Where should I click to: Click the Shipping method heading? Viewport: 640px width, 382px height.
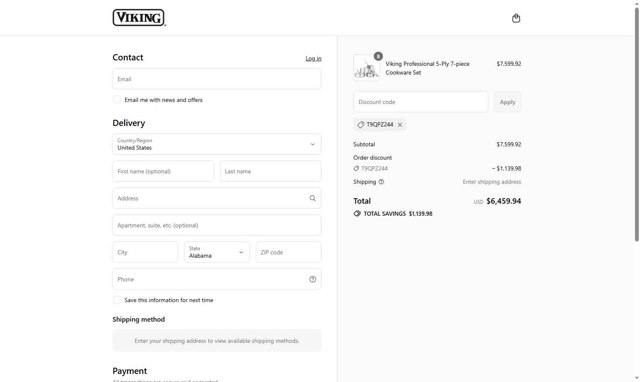click(139, 320)
